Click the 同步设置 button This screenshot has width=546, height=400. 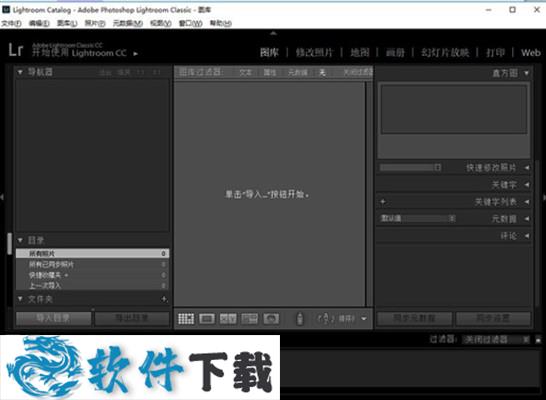tap(493, 318)
